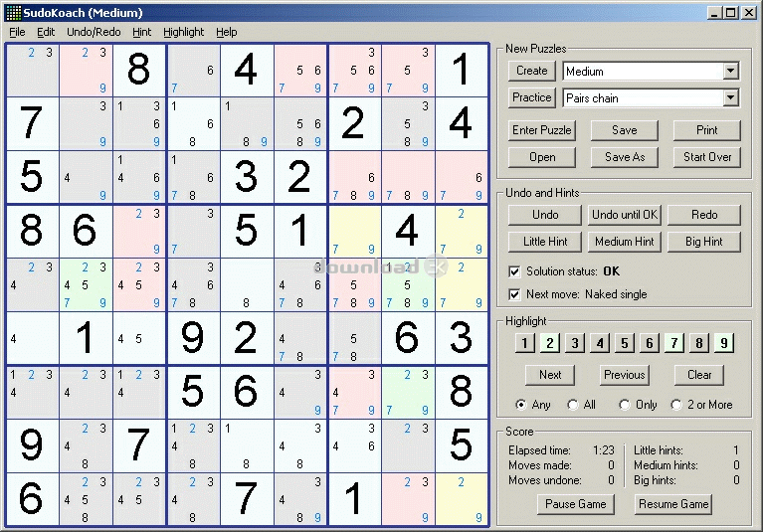Close the SudoKoach window
763x532 pixels.
pyautogui.click(x=748, y=13)
